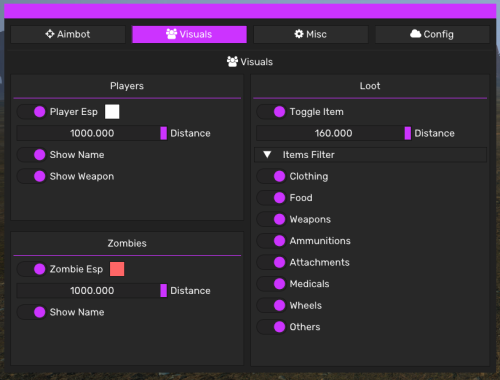Image resolution: width=500 pixels, height=380 pixels.
Task: Click the Zombies distance slider
Action: point(92,291)
